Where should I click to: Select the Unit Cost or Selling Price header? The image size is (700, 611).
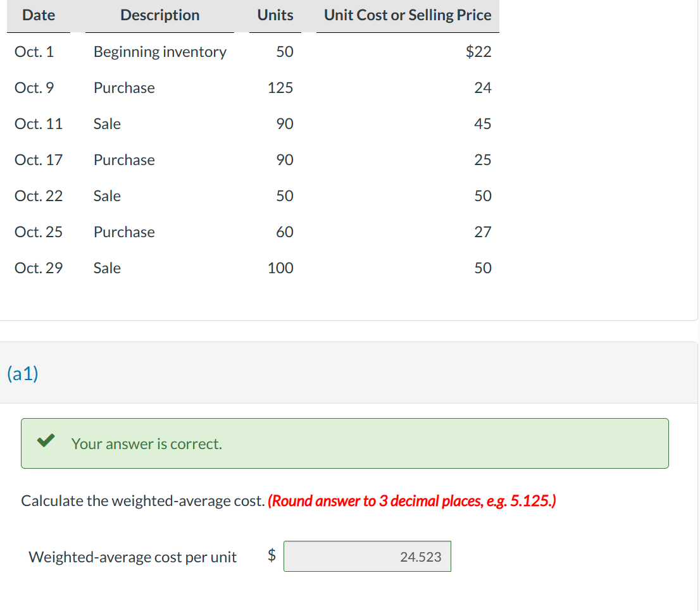(407, 15)
